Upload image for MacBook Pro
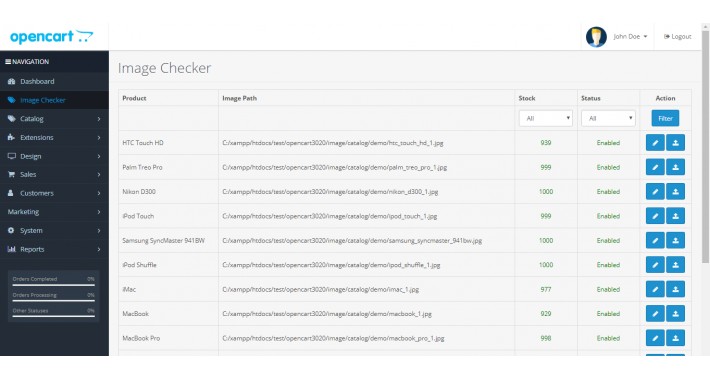 [x=675, y=338]
